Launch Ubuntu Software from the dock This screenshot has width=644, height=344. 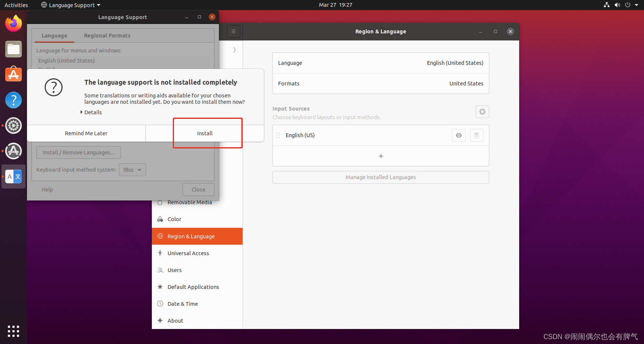point(13,75)
